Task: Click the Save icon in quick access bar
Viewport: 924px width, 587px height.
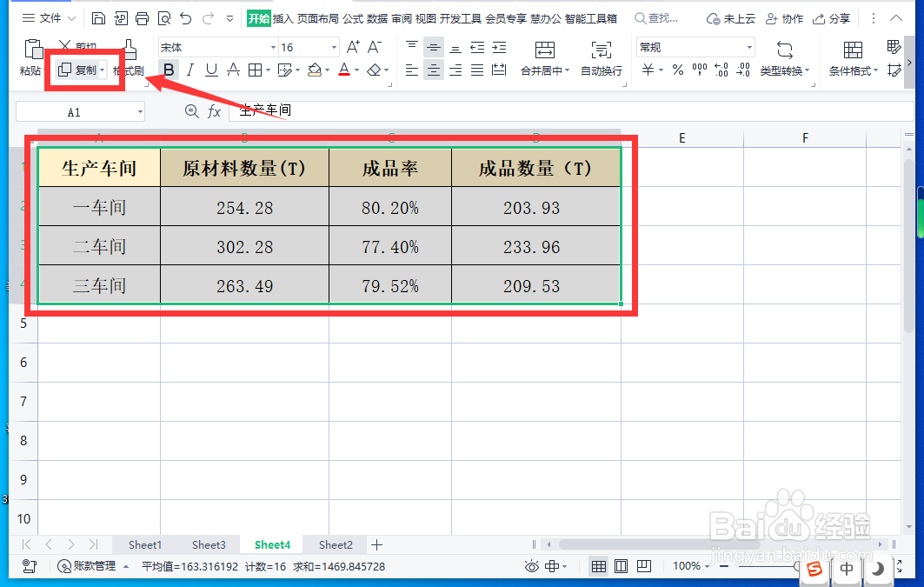Action: (98, 19)
